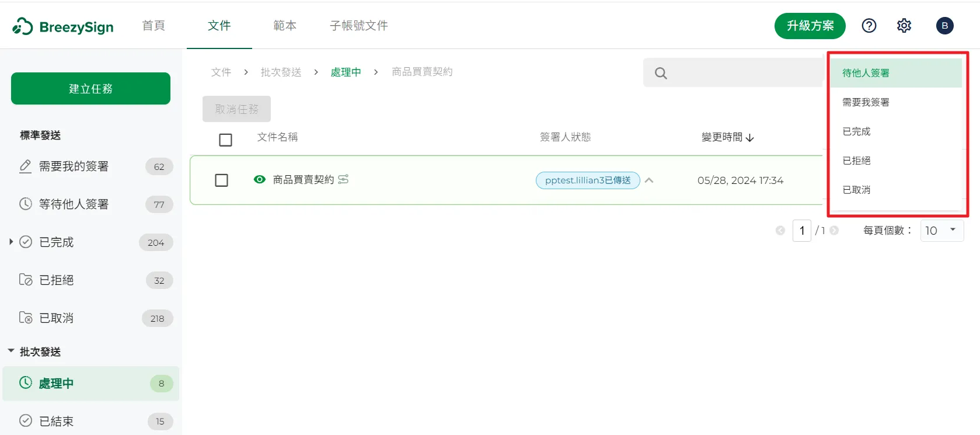The width and height of the screenshot is (980, 435).
Task: Open settings gear icon
Action: coord(904,26)
